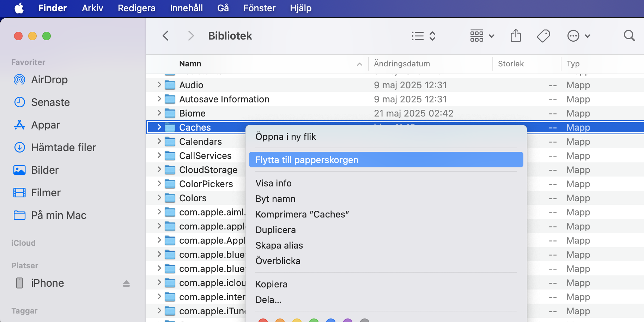Click the tag icon in toolbar
Screen dimensions: 644x322
pyautogui.click(x=543, y=36)
